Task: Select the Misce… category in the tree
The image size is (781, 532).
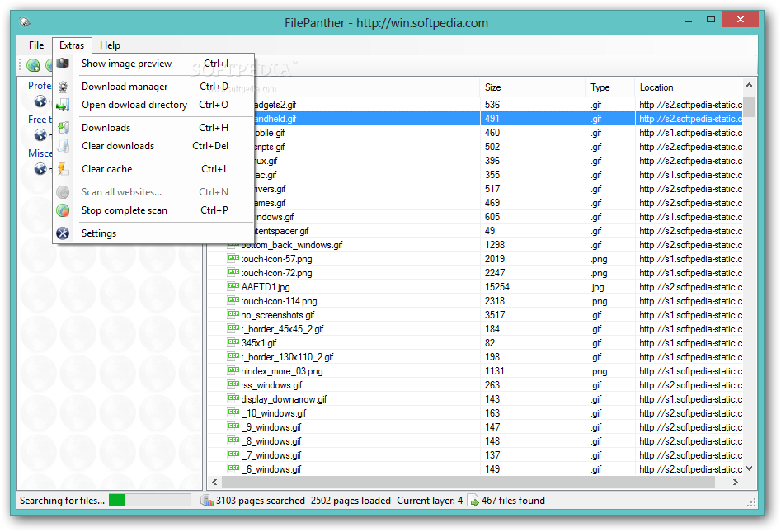Action: tap(40, 153)
